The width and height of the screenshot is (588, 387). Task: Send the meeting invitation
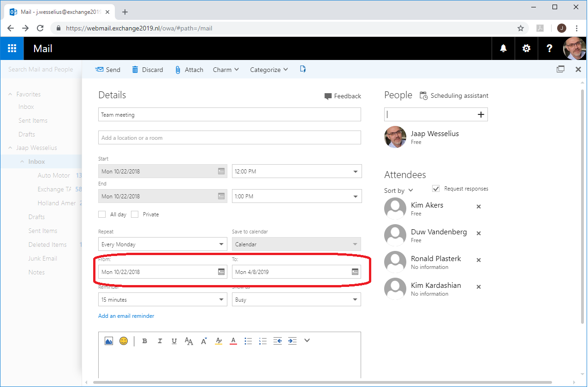click(x=107, y=70)
